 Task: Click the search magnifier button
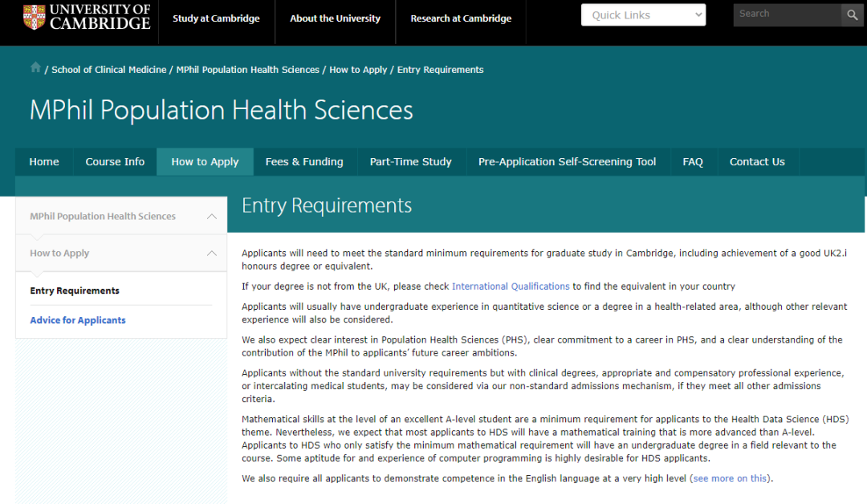tap(852, 15)
